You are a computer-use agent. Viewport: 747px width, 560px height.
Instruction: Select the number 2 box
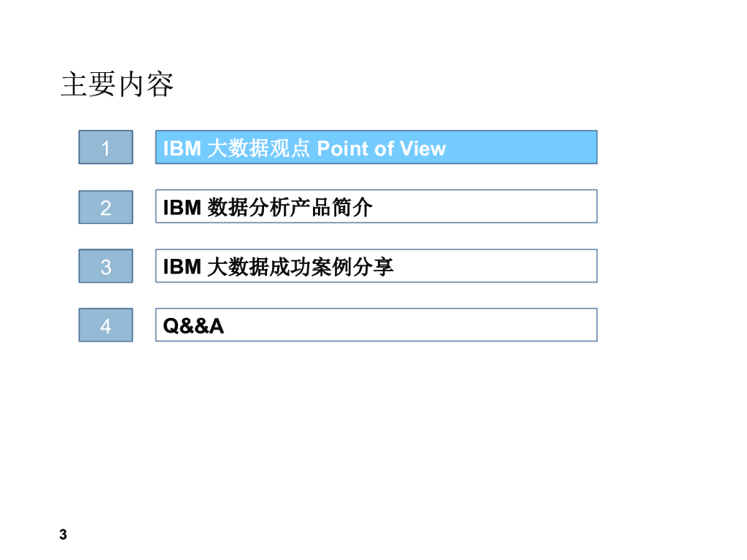tap(106, 207)
